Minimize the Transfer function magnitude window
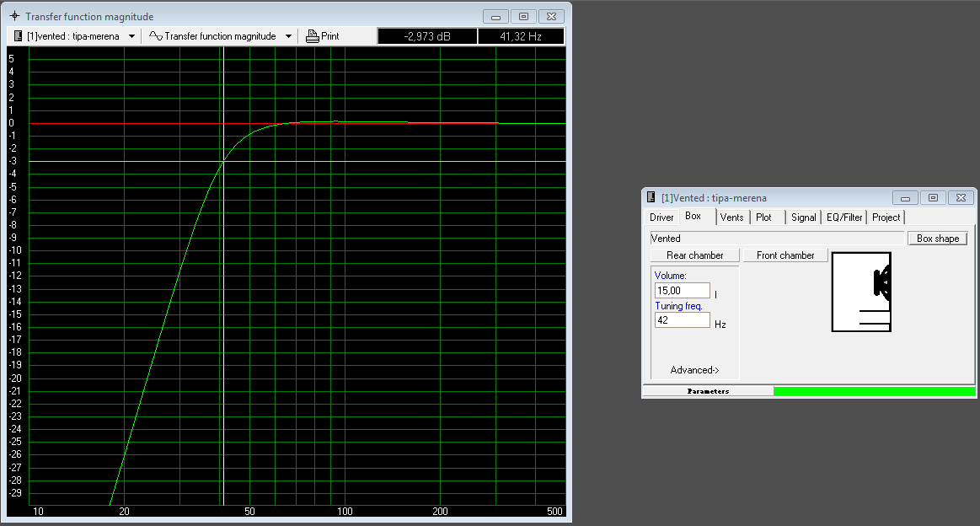This screenshot has width=980, height=526. click(x=495, y=17)
